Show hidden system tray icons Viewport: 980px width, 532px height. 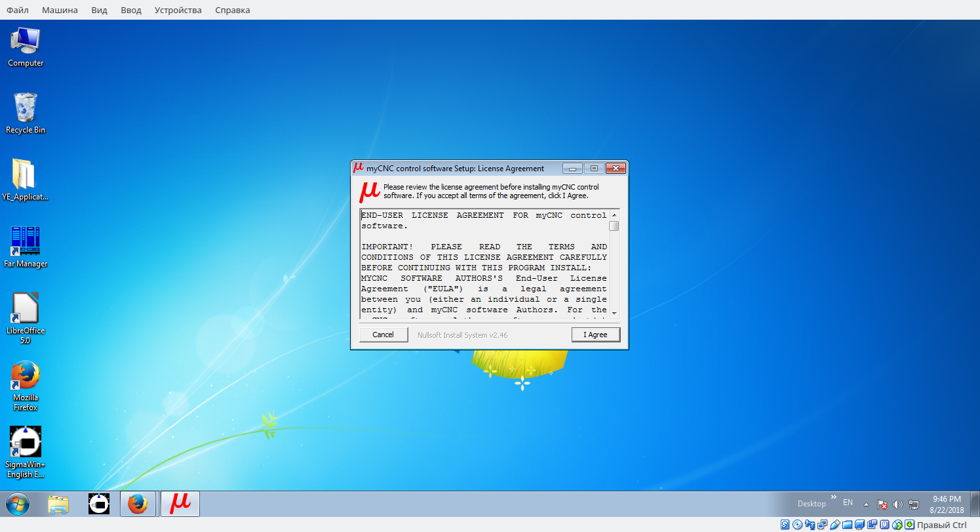[x=866, y=504]
